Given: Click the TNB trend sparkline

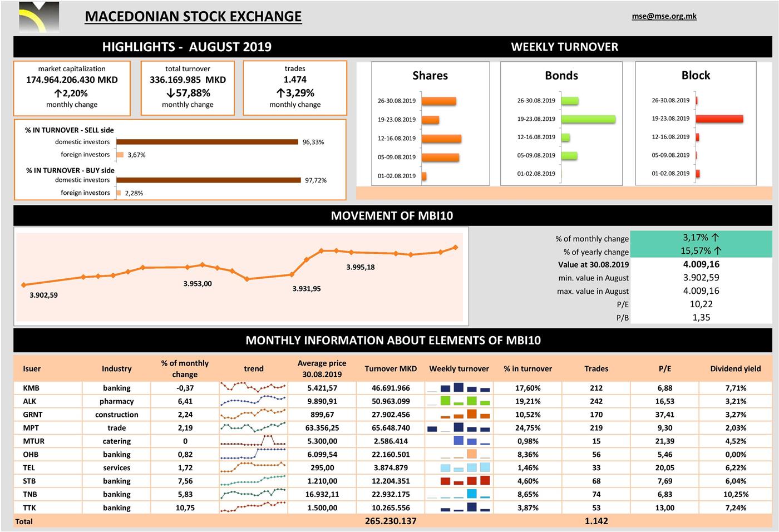Looking at the screenshot, I should click(x=253, y=494).
